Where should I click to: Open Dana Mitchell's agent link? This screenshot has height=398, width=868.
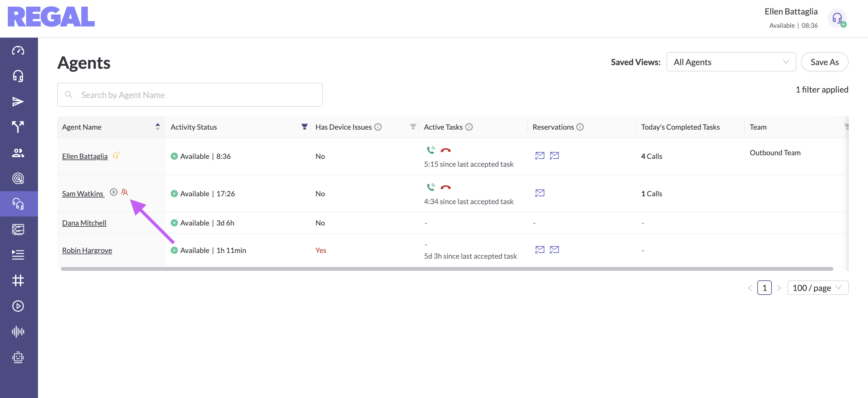84,223
